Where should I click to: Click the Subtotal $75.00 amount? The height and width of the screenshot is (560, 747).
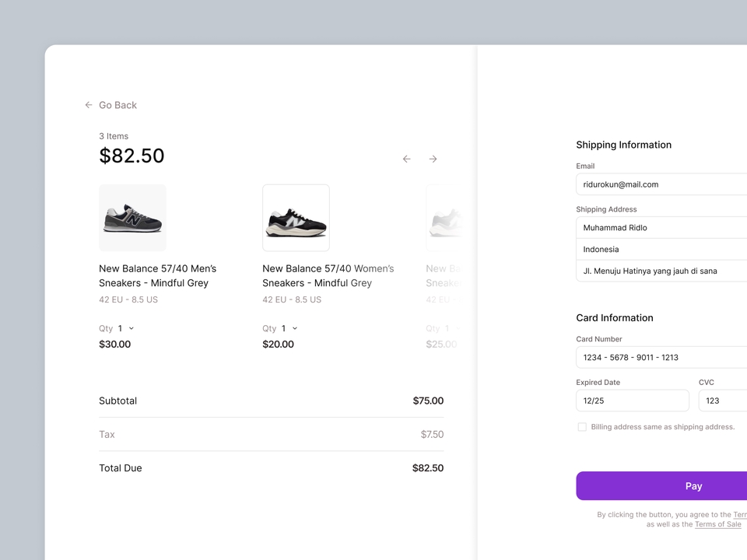click(428, 401)
